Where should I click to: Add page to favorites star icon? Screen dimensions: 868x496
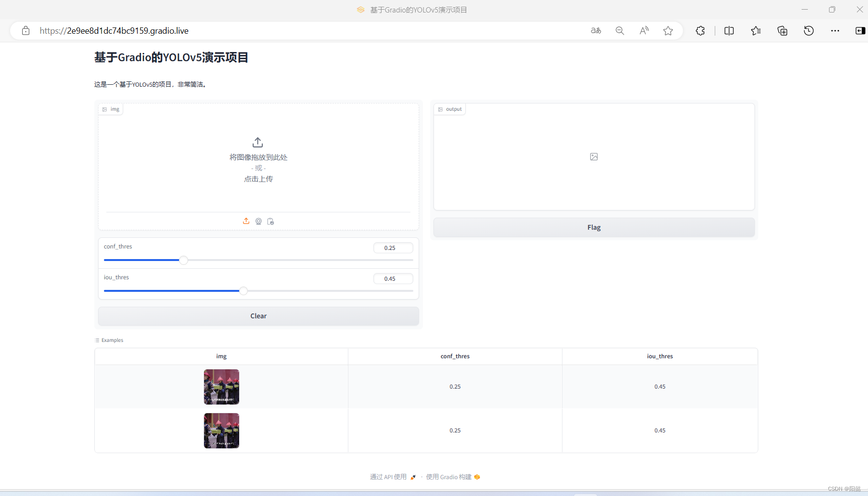(668, 31)
